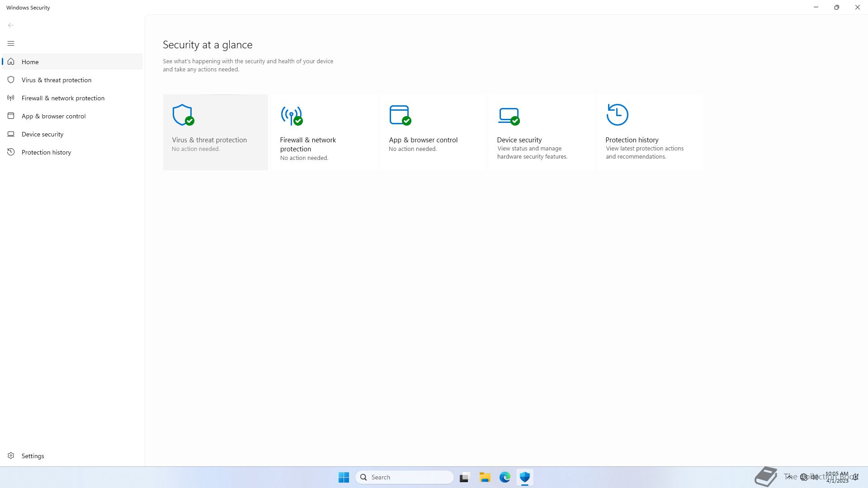Click the Home house icon
Image resolution: width=868 pixels, height=488 pixels.
click(x=11, y=62)
